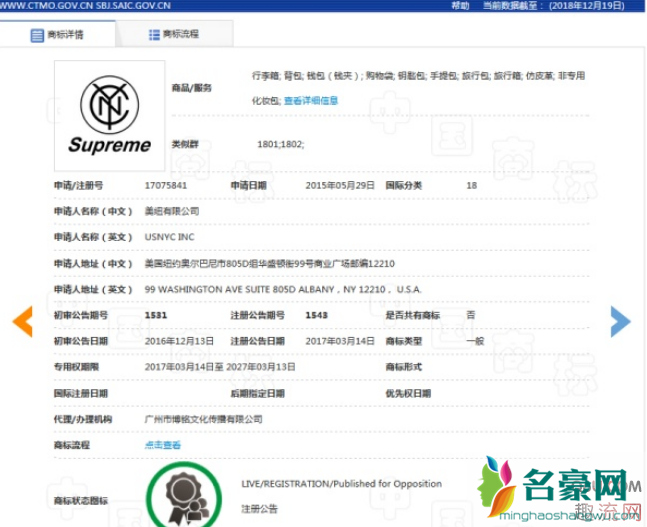
Task: Click the flow icon on 商标流程 tab
Action: (154, 35)
